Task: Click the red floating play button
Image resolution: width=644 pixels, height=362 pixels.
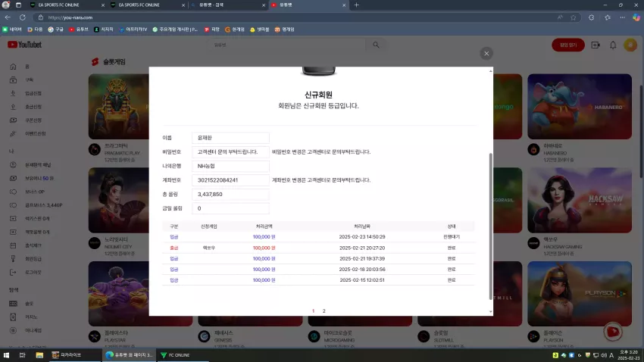Action: (613, 332)
